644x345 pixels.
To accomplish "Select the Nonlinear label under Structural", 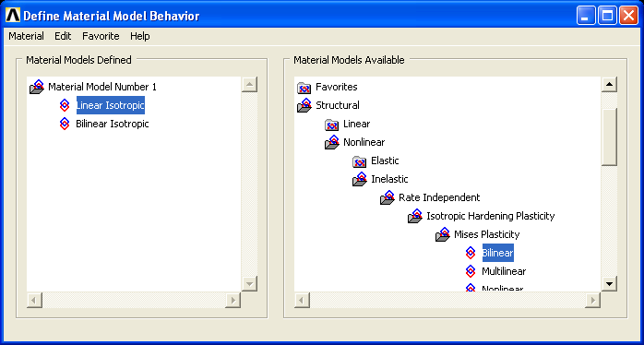I will pyautogui.click(x=364, y=142).
